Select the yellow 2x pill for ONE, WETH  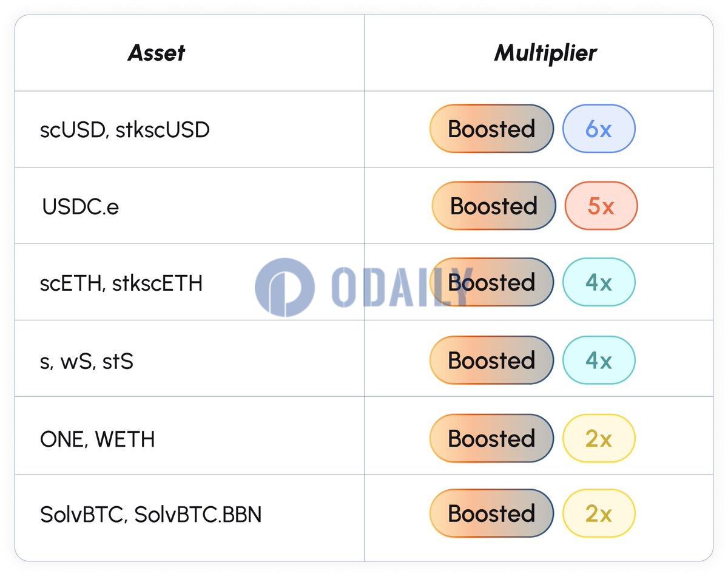click(599, 438)
